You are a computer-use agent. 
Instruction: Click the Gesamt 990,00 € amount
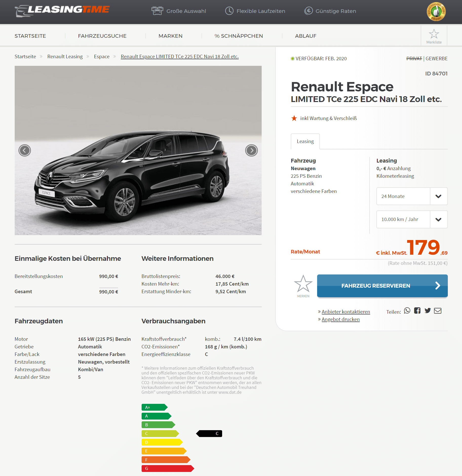click(x=109, y=292)
